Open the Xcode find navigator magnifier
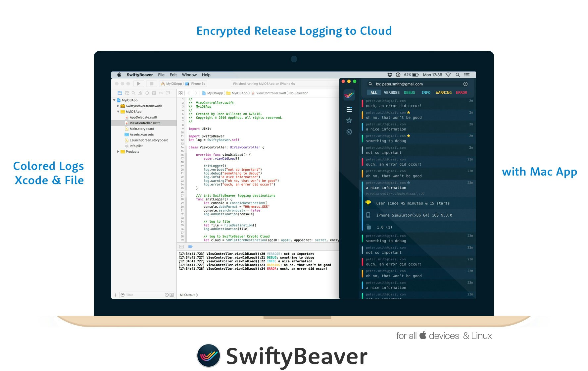The image size is (588, 371). (x=133, y=93)
